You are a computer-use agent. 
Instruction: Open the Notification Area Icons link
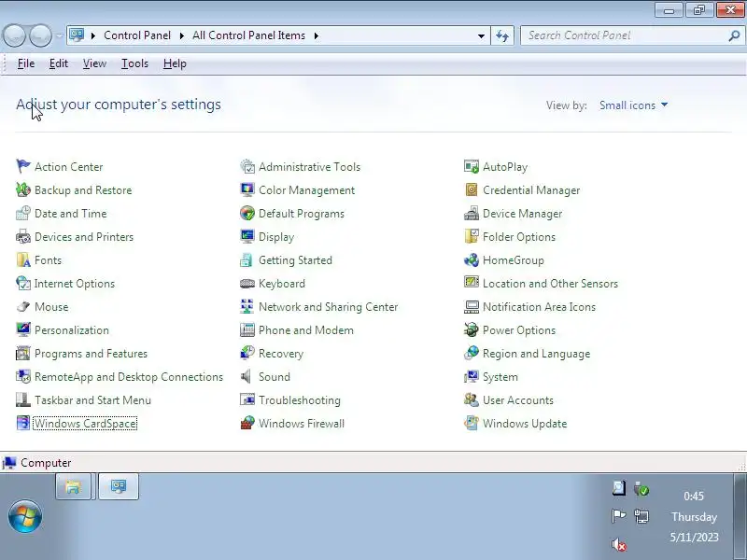[x=540, y=307]
